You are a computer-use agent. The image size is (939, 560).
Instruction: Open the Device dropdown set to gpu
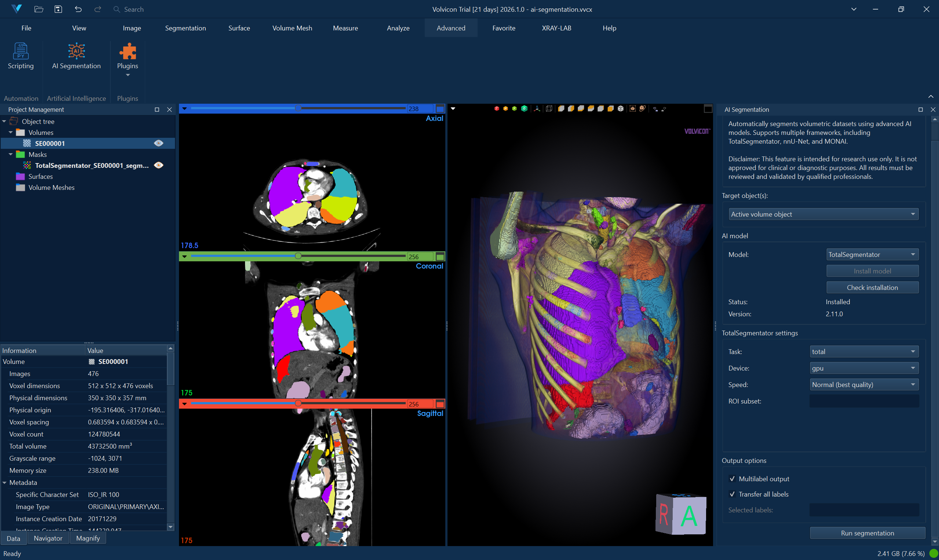click(864, 368)
